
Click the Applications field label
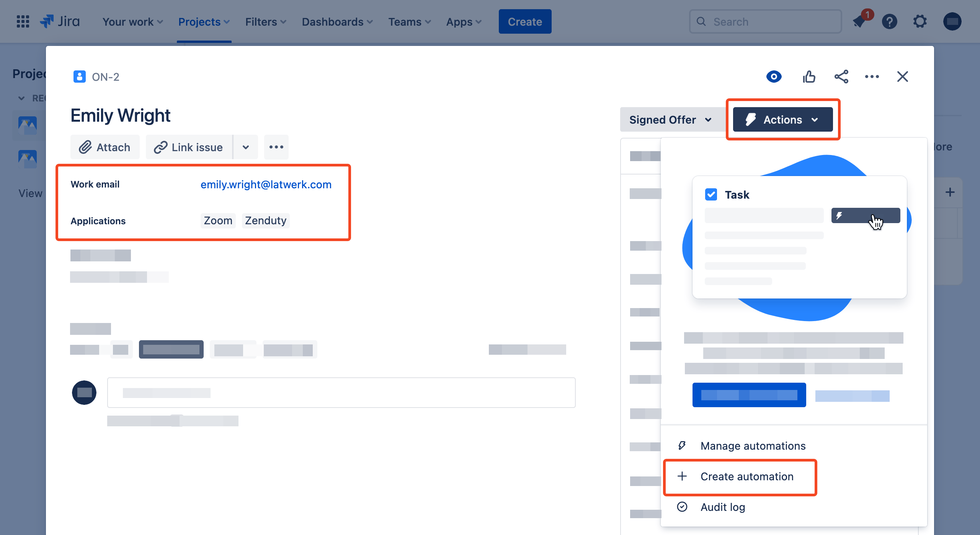[x=98, y=221]
